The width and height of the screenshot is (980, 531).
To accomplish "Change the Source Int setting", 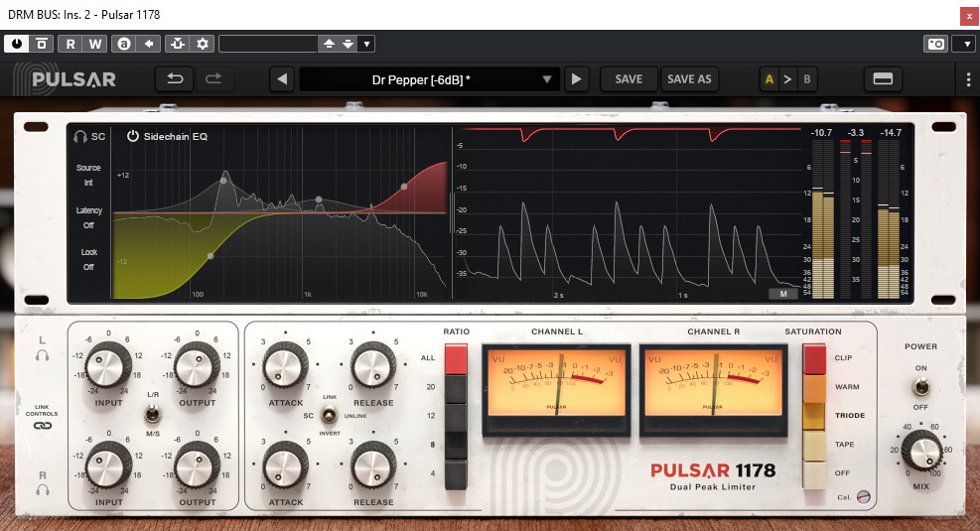I will coord(88,175).
